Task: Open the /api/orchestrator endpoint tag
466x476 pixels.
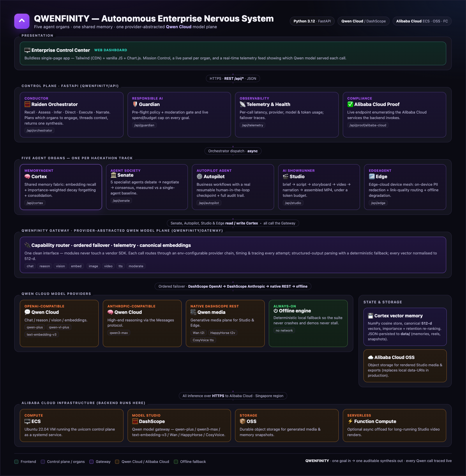Action: [x=39, y=130]
